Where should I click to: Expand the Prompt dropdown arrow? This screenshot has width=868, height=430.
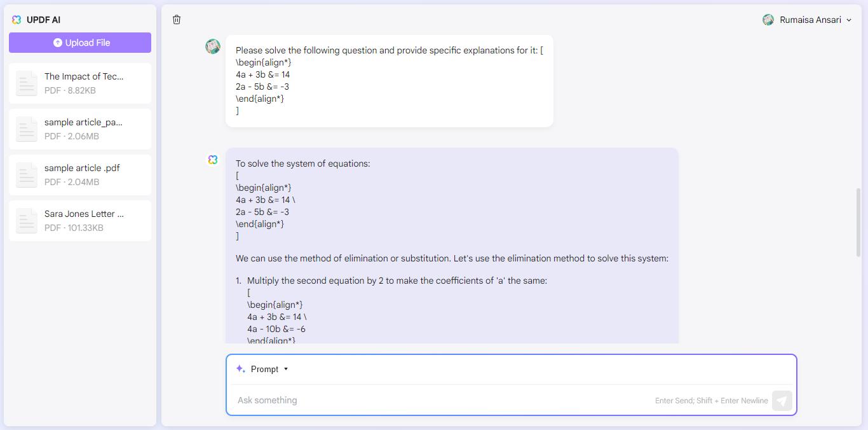tap(286, 369)
